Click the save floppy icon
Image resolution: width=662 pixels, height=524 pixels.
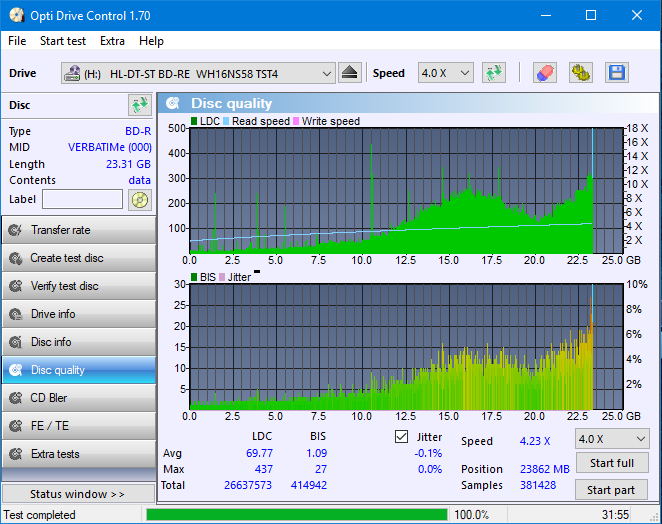tap(617, 73)
